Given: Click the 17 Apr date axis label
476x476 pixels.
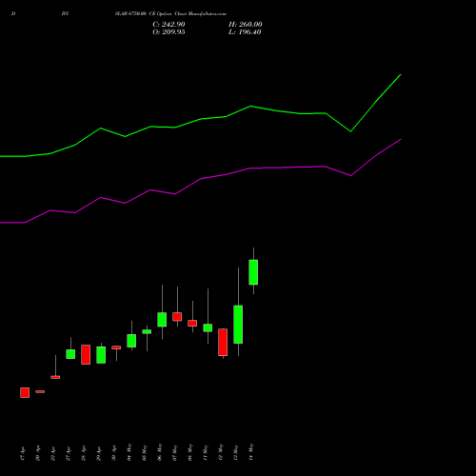Looking at the screenshot, I should pyautogui.click(x=23, y=453).
